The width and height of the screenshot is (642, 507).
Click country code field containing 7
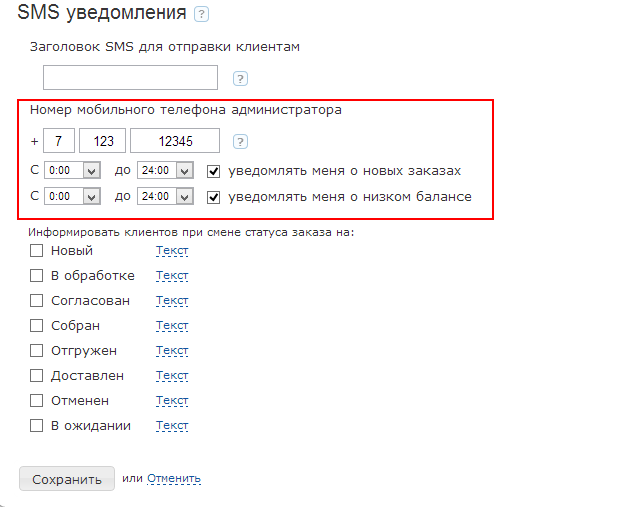[59, 141]
